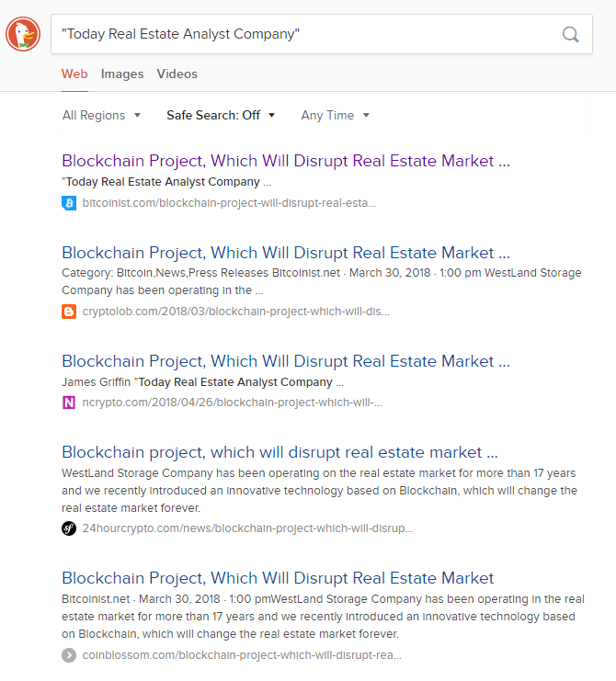Click the magnifying glass search icon
This screenshot has width=616, height=681.
point(570,34)
